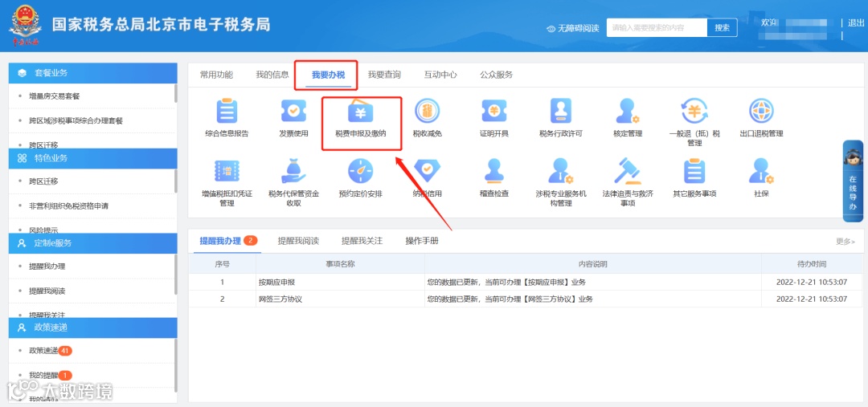Open 税务代保管资金收取 icon
Screen dimensions: 868x407
[293, 171]
